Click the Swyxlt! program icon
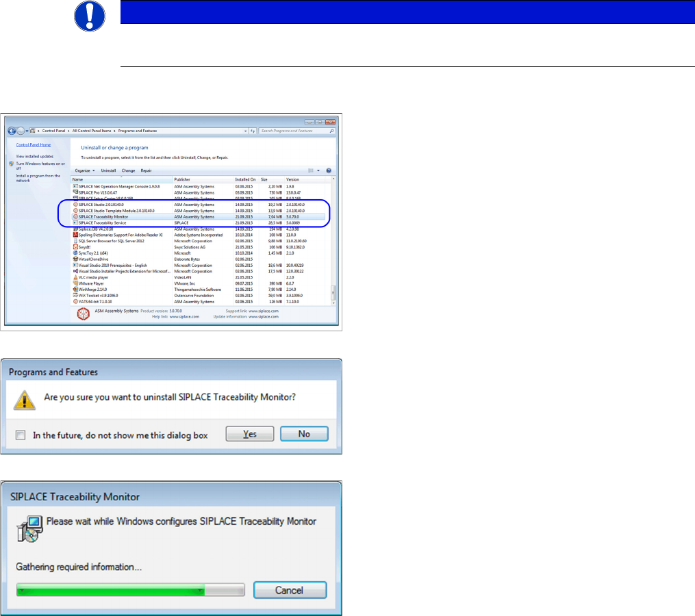The width and height of the screenshot is (695, 616). click(x=75, y=247)
